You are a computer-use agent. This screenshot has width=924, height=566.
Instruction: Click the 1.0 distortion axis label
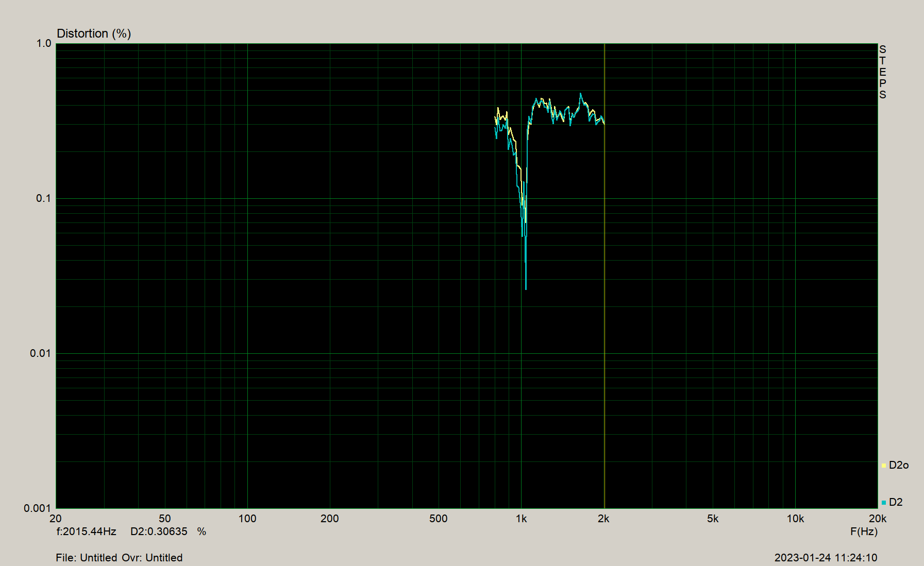coord(44,43)
